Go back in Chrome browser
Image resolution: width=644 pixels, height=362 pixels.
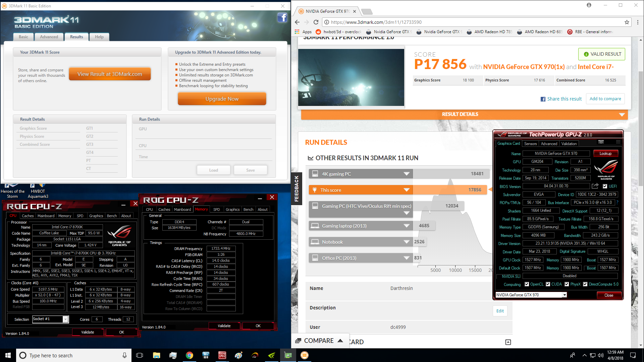tap(297, 22)
